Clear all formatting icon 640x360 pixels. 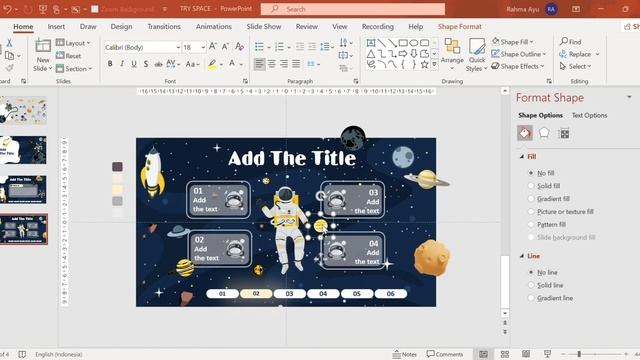click(239, 47)
